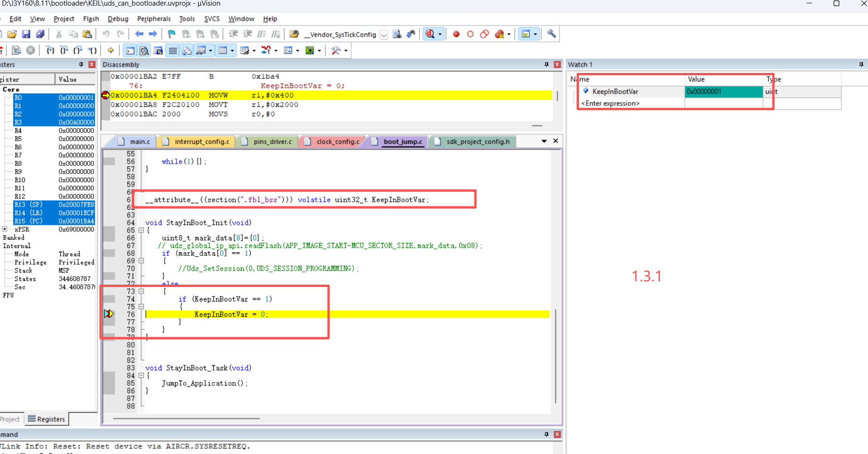Open the Peripherals menu
The width and height of the screenshot is (868, 454).
coord(154,19)
